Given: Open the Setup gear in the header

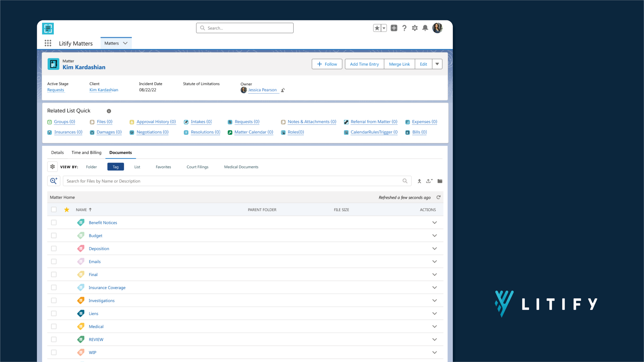Looking at the screenshot, I should (415, 28).
